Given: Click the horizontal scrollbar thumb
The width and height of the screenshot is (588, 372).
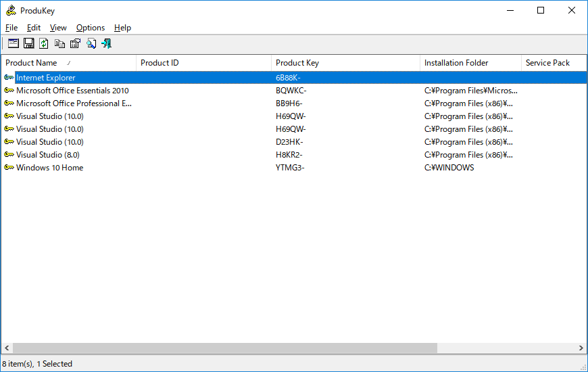Looking at the screenshot, I should point(225,348).
